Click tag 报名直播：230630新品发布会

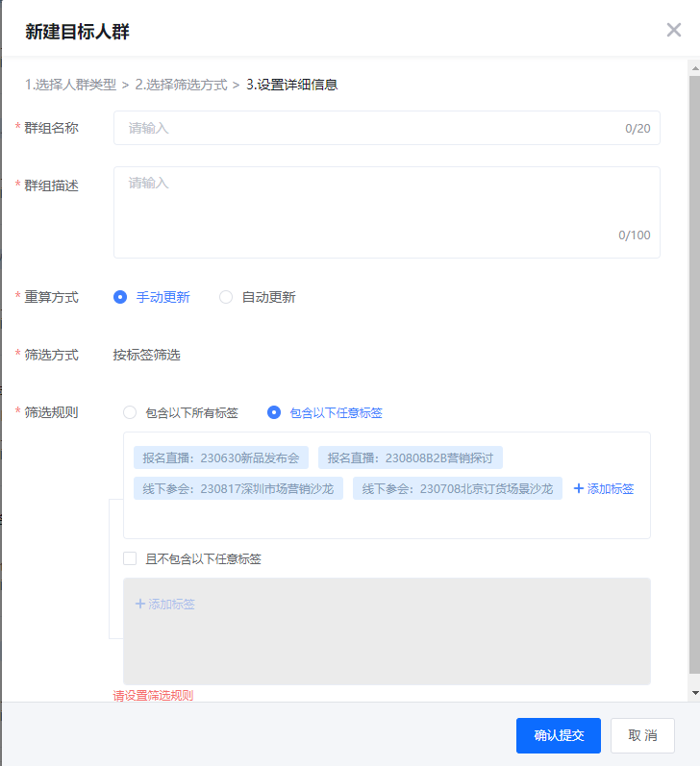221,457
